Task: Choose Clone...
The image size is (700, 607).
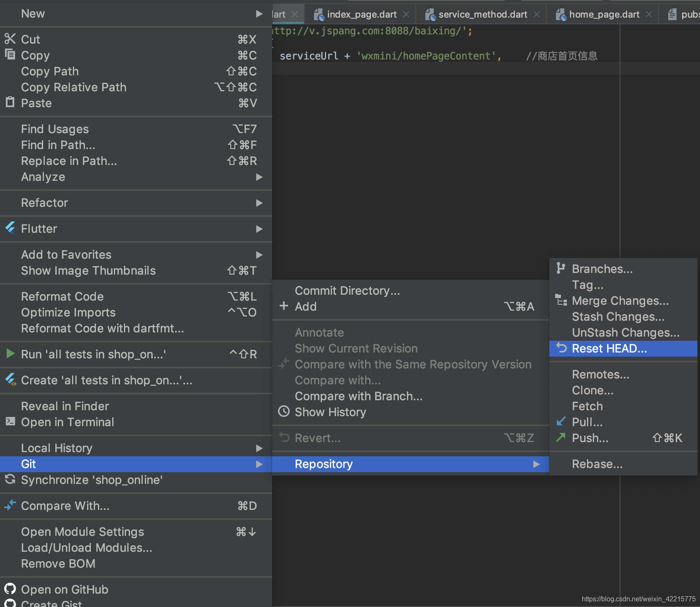Action: click(623, 390)
